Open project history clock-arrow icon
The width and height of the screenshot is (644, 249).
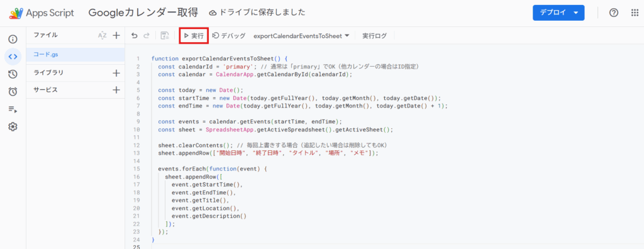pyautogui.click(x=13, y=74)
